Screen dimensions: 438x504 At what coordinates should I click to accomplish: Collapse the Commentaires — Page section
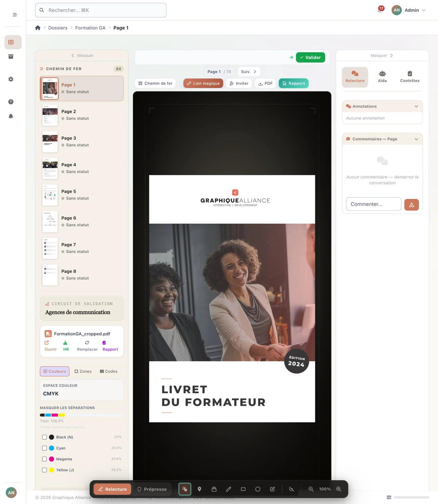(416, 139)
